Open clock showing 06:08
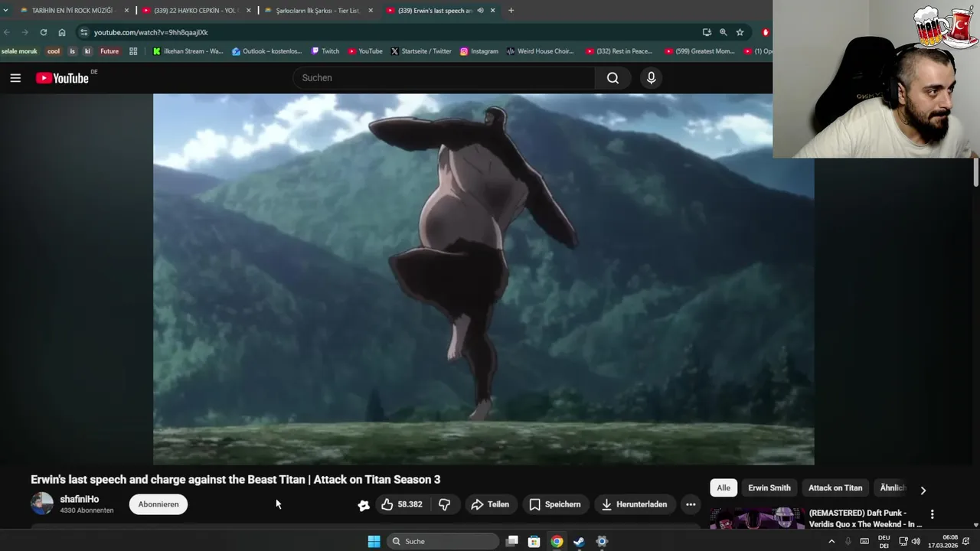 (x=942, y=541)
